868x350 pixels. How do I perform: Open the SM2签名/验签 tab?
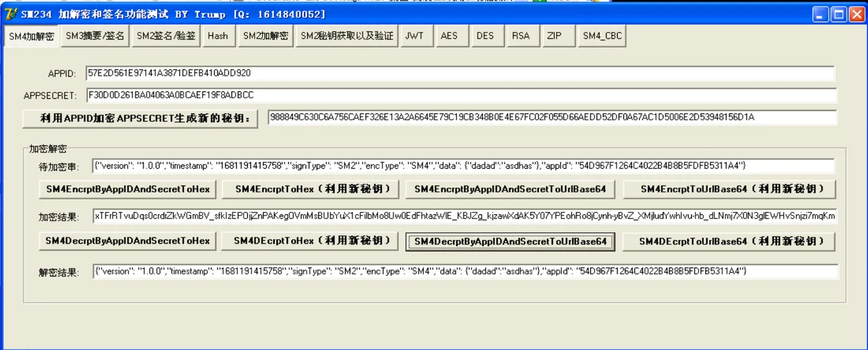click(x=166, y=36)
